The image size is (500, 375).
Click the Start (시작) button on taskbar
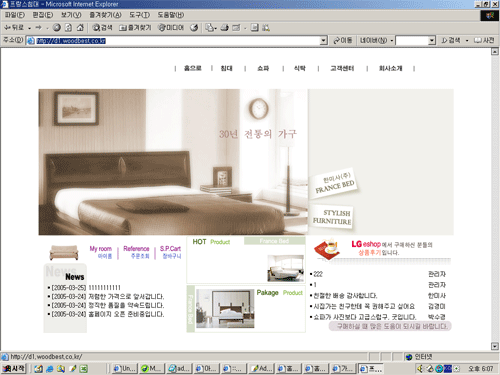pos(14,368)
